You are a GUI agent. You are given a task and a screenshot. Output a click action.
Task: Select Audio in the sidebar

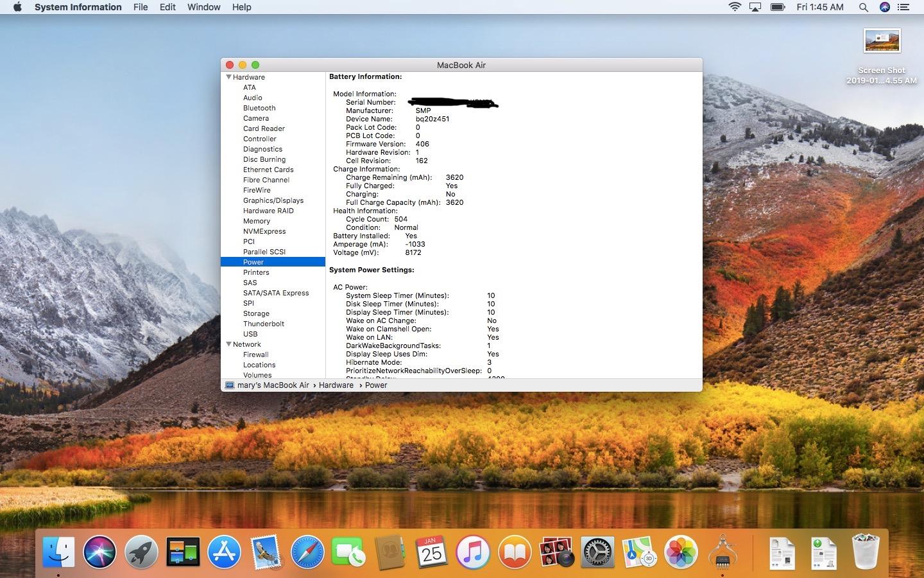coord(252,98)
